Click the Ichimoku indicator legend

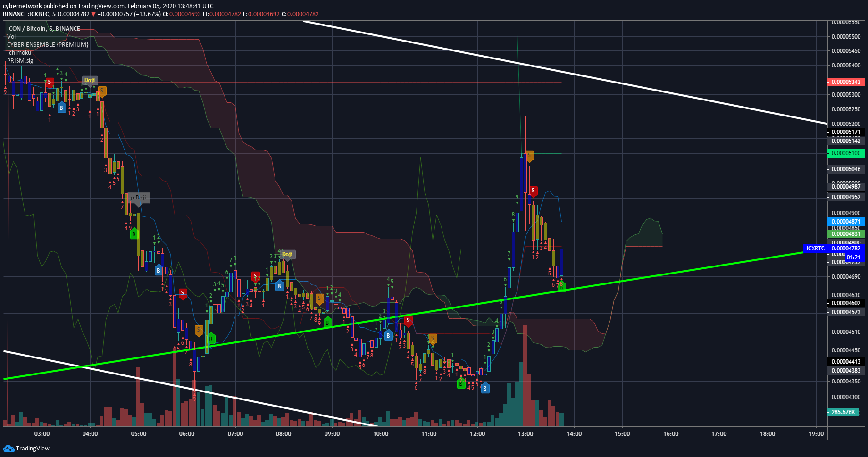pyautogui.click(x=19, y=52)
